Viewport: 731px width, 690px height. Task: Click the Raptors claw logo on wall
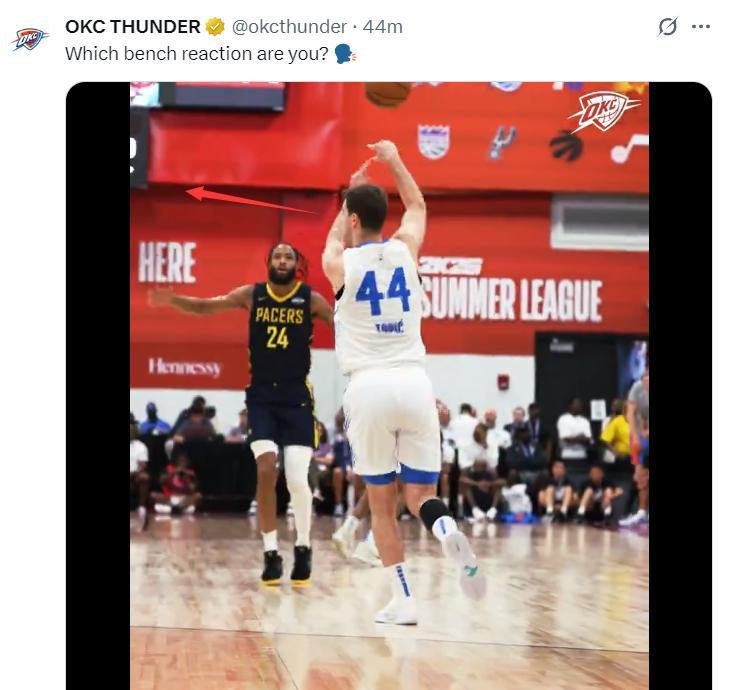(x=566, y=146)
